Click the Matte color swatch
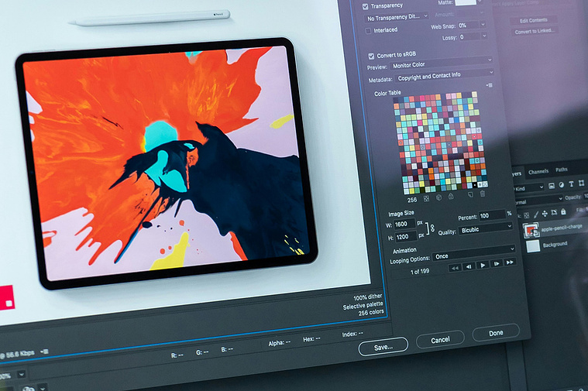 pos(466,2)
